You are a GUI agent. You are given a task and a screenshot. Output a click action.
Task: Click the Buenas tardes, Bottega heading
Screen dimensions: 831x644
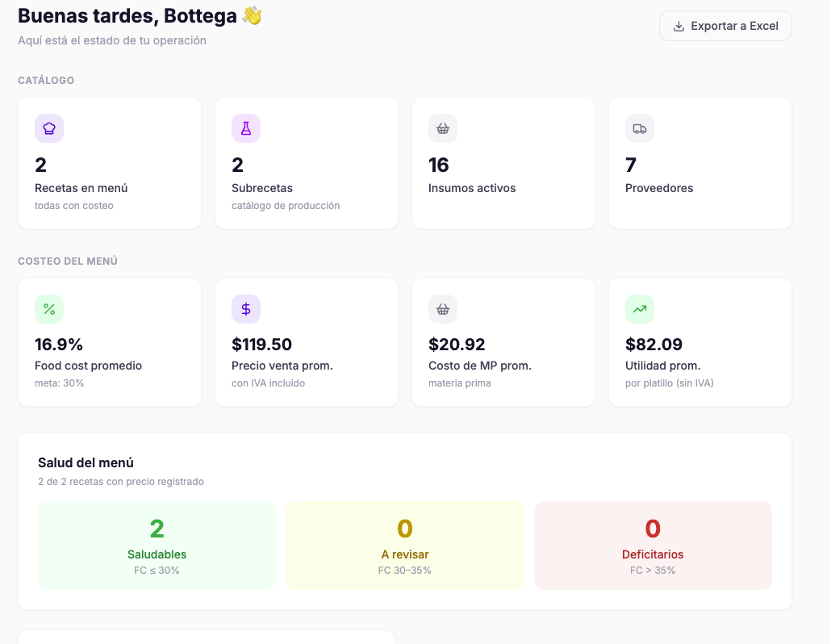(127, 16)
